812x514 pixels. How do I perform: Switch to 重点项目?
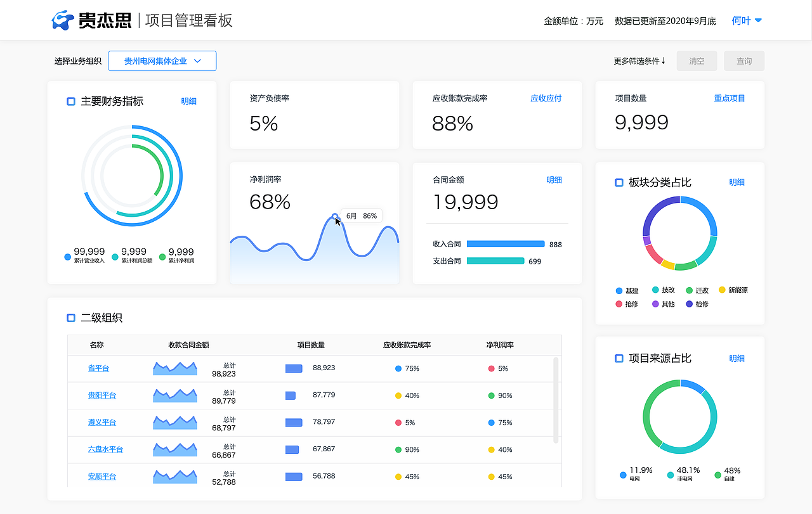[730, 98]
